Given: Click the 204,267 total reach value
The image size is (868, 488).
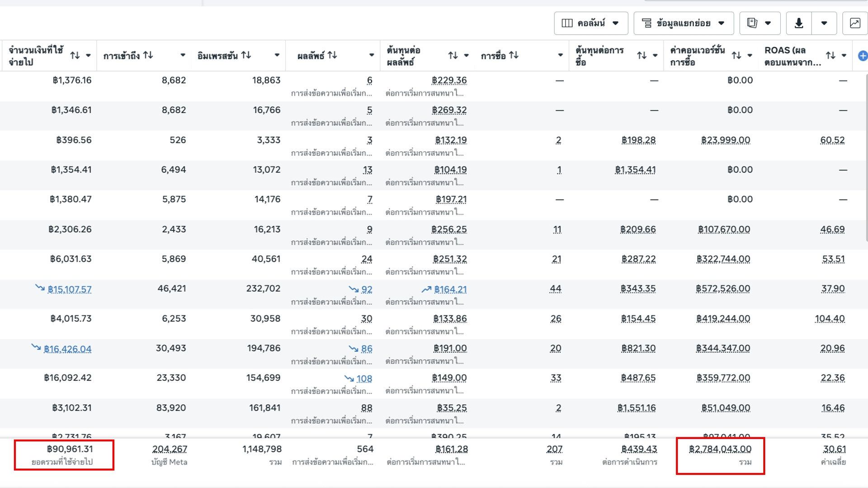Looking at the screenshot, I should tap(170, 449).
